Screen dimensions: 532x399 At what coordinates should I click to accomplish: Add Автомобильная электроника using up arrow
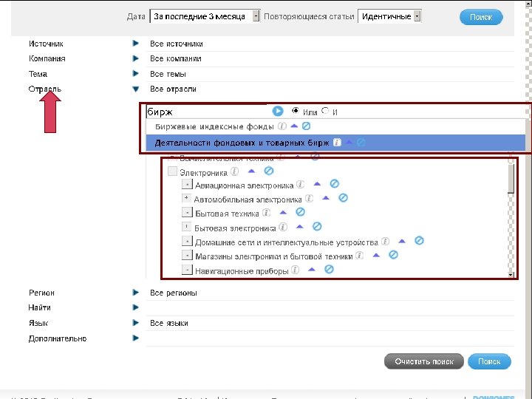326,198
